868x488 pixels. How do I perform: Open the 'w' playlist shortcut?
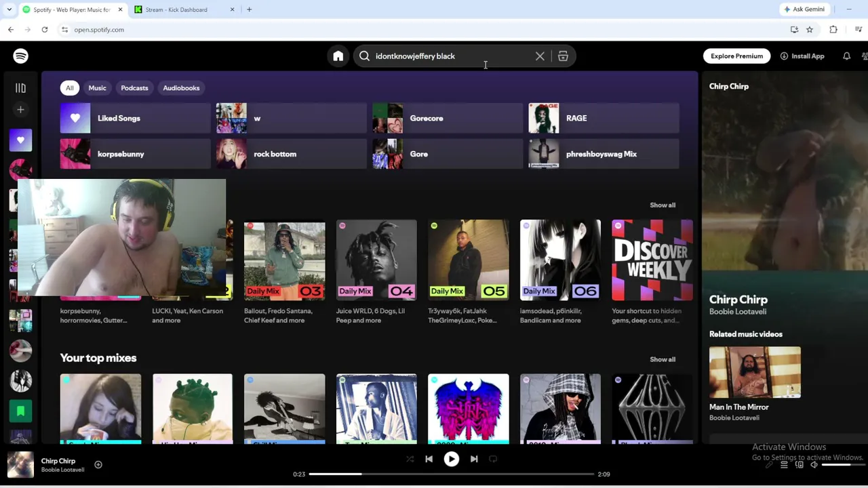[x=292, y=118]
